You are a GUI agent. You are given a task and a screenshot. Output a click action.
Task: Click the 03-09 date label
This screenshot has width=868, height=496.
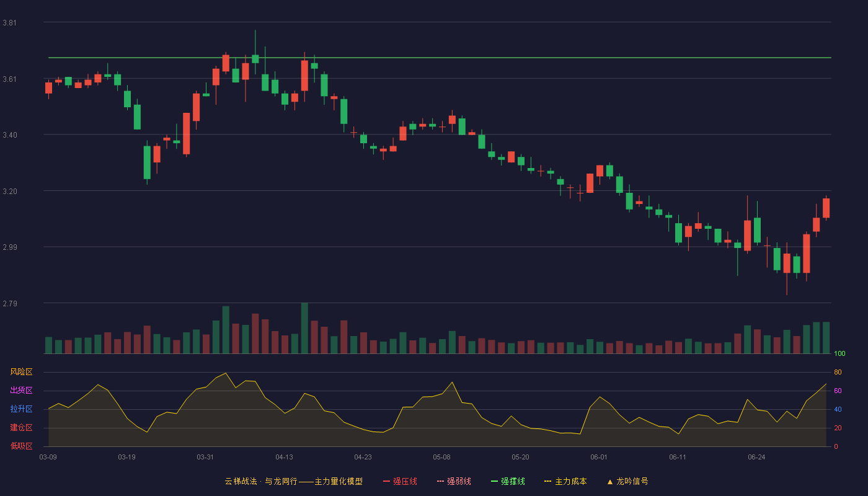(48, 457)
